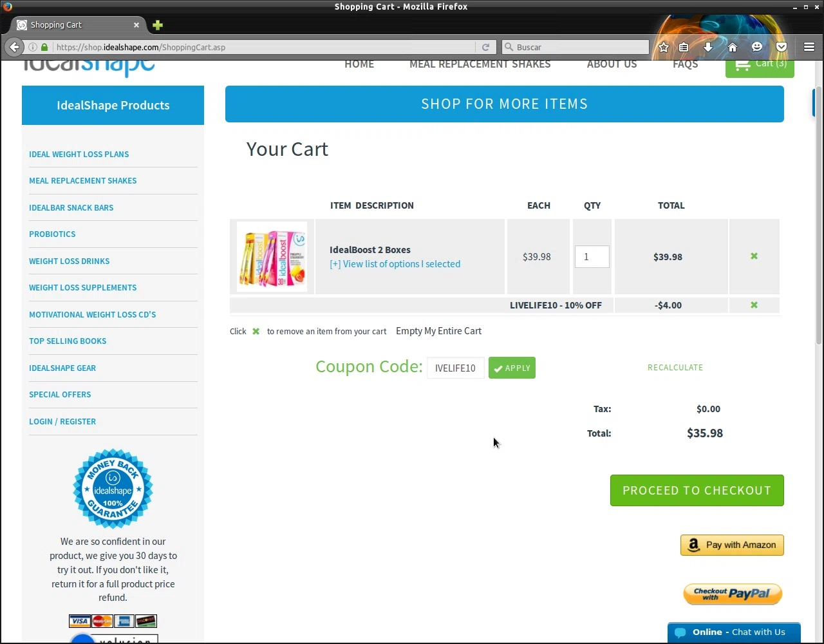Open IDEALSHAPE GEAR category

62,368
